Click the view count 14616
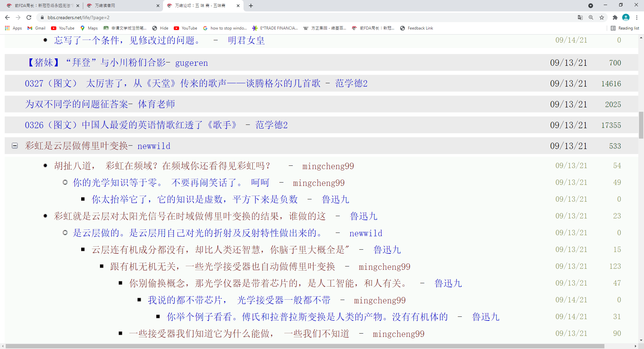The width and height of the screenshot is (644, 349). coord(611,84)
